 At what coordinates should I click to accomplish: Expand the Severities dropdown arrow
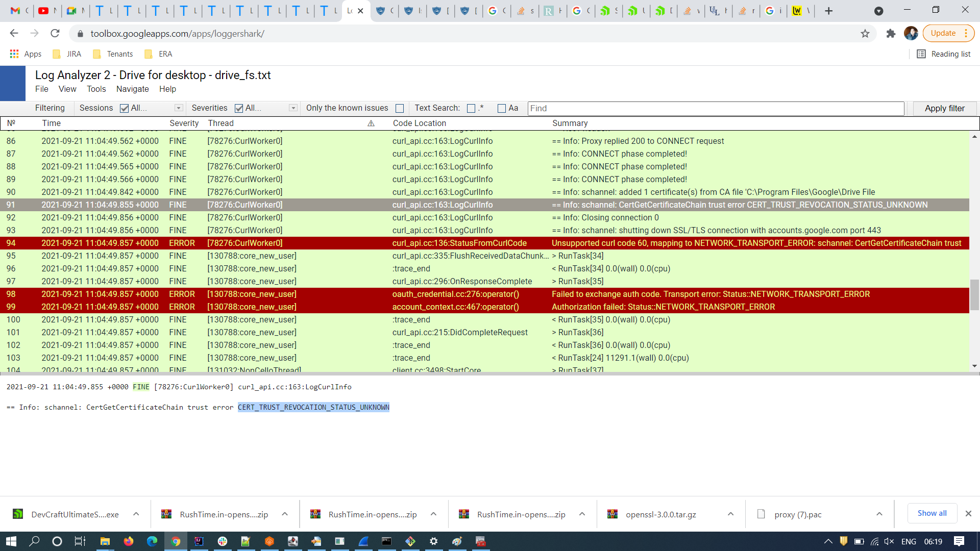tap(293, 108)
